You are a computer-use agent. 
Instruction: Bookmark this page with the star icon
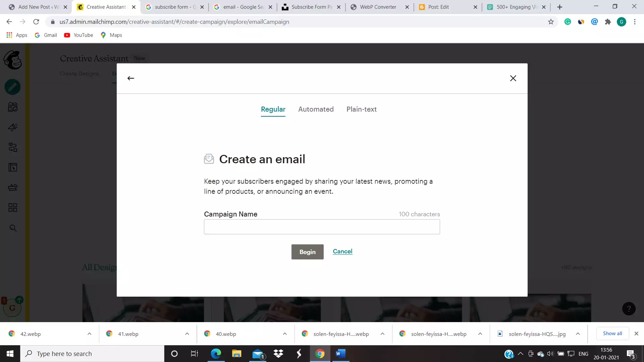(551, 22)
